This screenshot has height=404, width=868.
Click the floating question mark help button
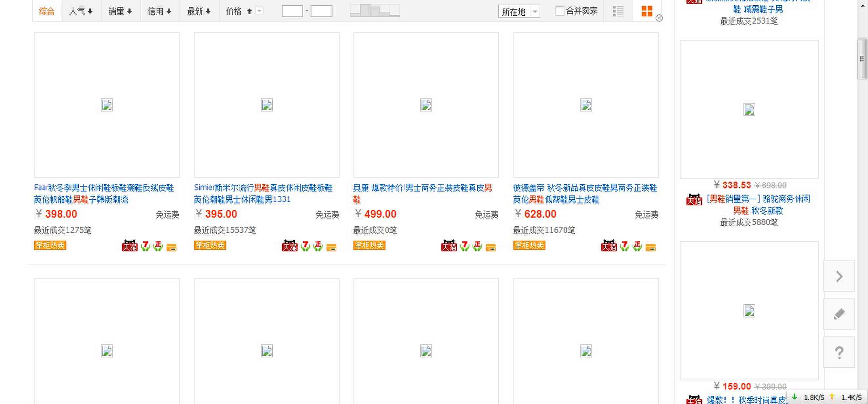coord(839,352)
